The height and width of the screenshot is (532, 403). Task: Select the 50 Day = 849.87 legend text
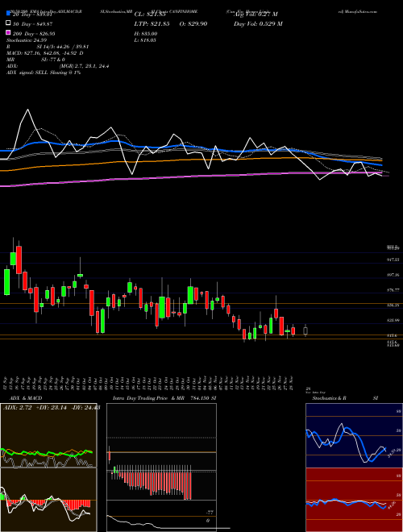point(32,24)
